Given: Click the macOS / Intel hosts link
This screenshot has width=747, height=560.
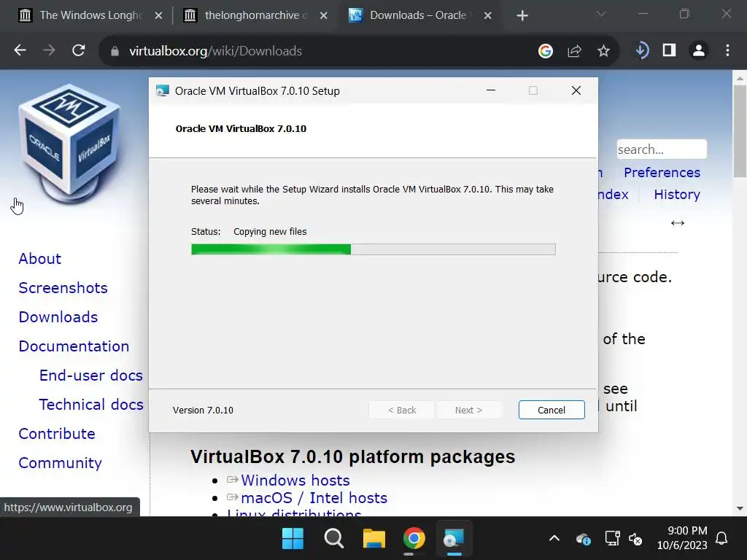Looking at the screenshot, I should (314, 497).
